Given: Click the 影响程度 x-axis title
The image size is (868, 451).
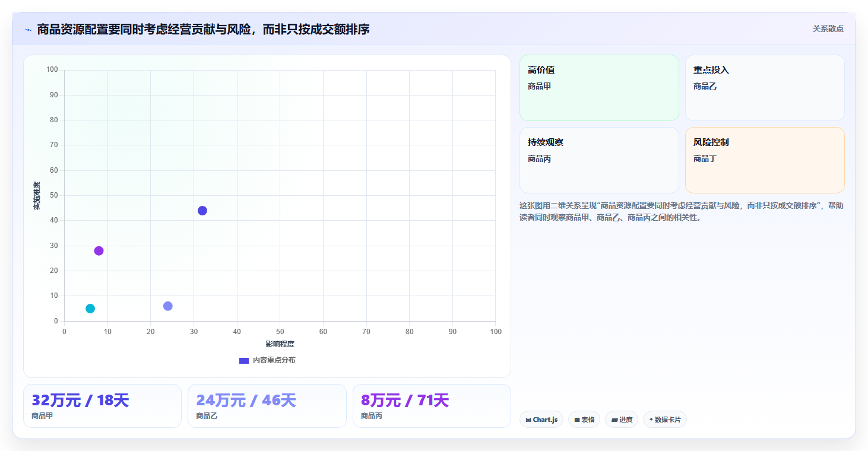Looking at the screenshot, I should click(280, 344).
